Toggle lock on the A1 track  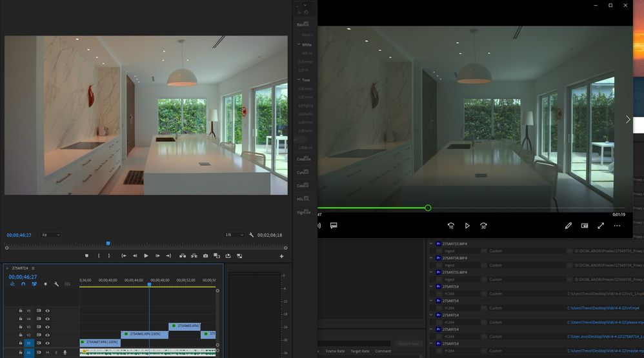(21, 352)
